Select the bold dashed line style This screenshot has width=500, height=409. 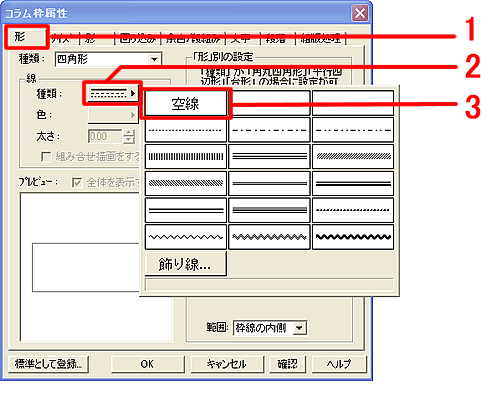[x=353, y=210]
